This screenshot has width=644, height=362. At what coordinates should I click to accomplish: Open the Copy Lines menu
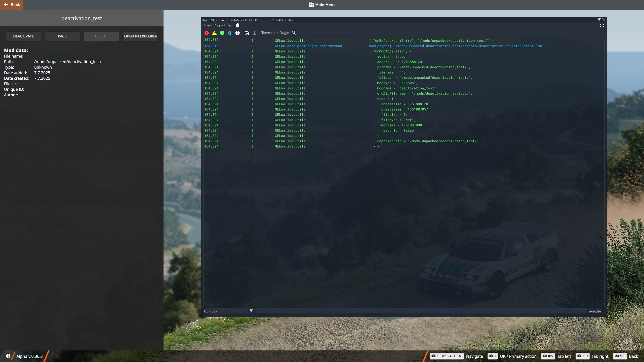223,25
